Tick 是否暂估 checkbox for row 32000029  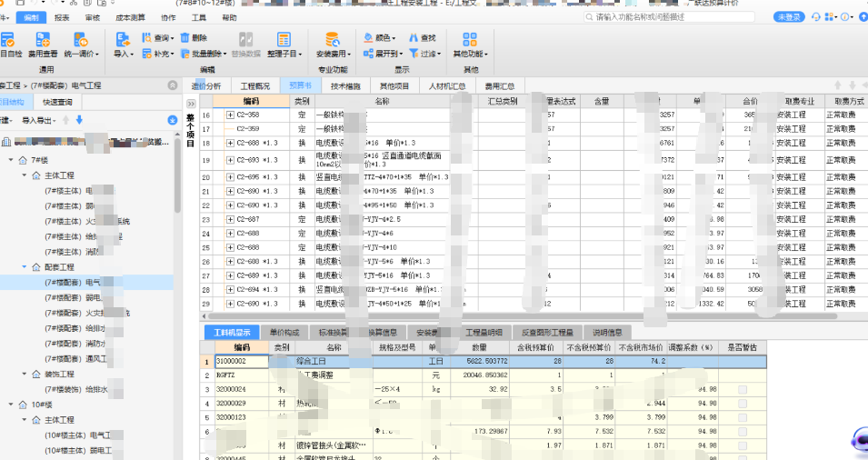click(743, 404)
